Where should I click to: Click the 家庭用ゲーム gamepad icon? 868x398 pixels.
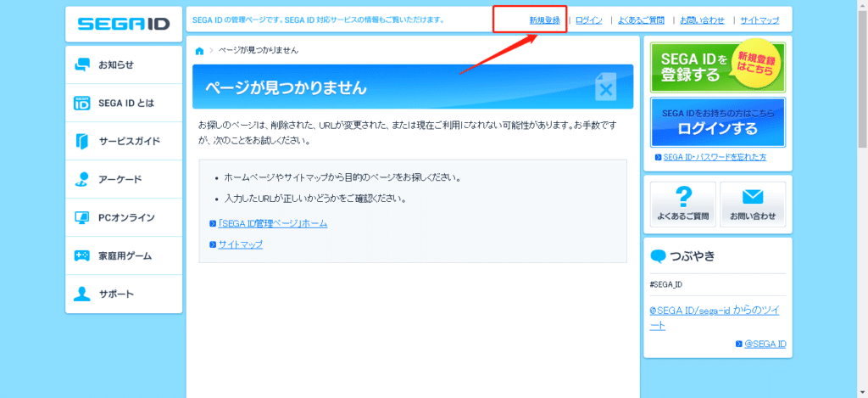(82, 256)
